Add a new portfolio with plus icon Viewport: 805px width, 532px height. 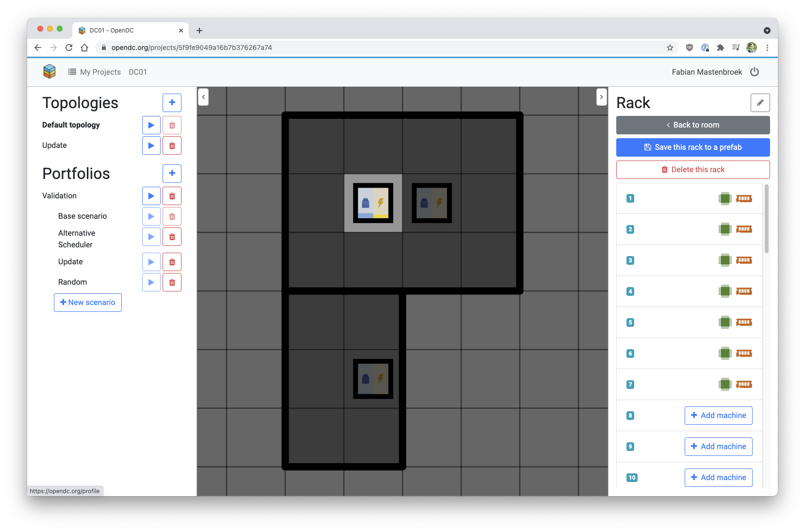[x=172, y=174]
